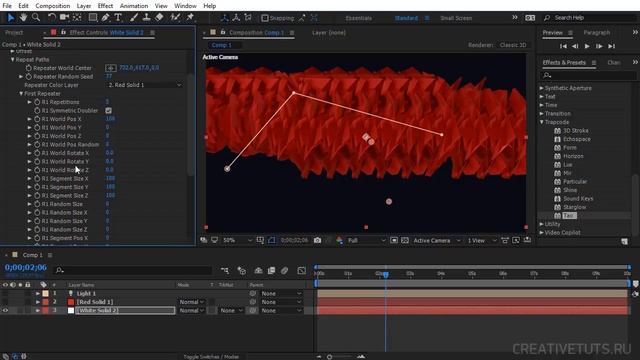
Task: Toggle stopwatch for R1 Repetitions
Action: tap(37, 102)
